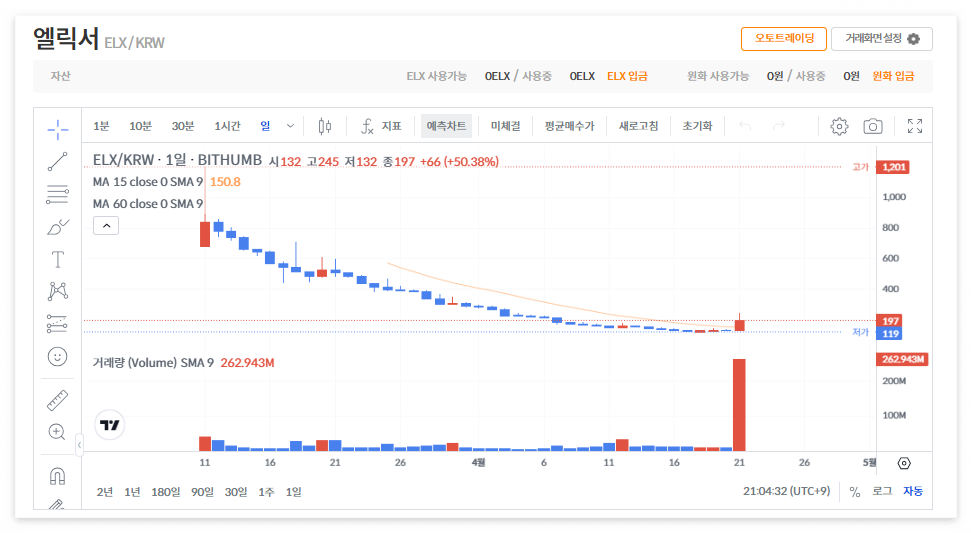This screenshot has width=972, height=533.
Task: Toggle 미체결 open orders display
Action: click(x=506, y=126)
